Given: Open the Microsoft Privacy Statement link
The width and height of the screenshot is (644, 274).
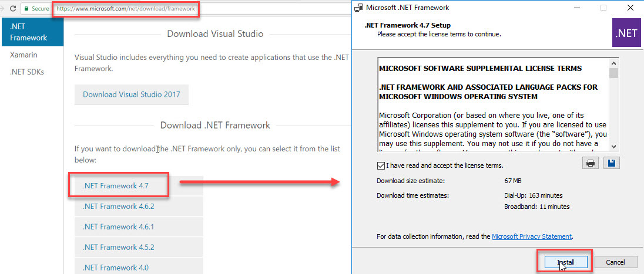Looking at the screenshot, I should pyautogui.click(x=531, y=236).
